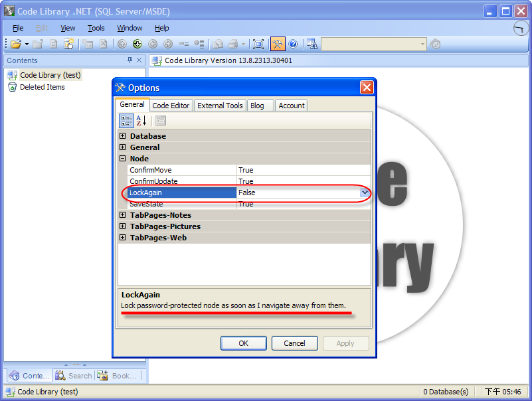Screen dimensions: 532x401
Task: Open the toolbar combo box dropdown
Action: tap(422, 44)
